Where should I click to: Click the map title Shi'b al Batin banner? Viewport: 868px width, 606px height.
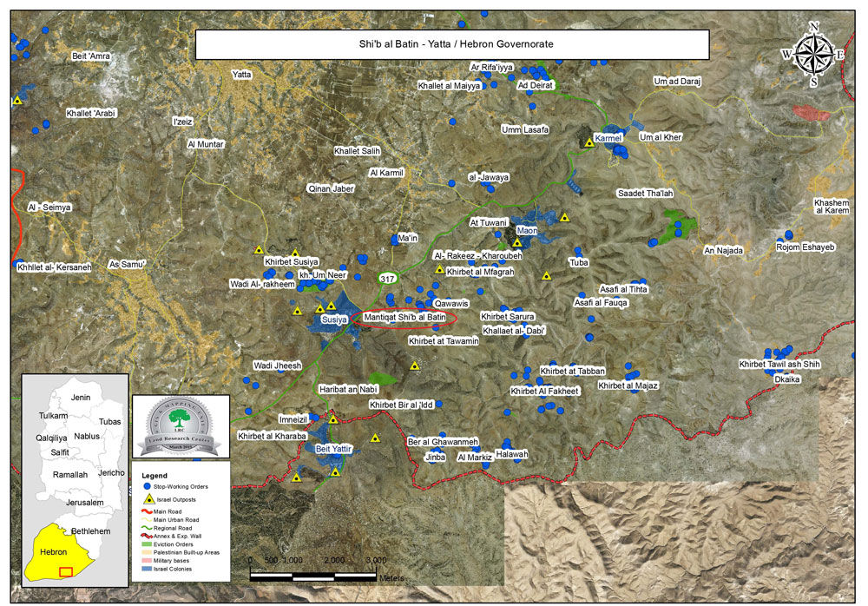452,43
